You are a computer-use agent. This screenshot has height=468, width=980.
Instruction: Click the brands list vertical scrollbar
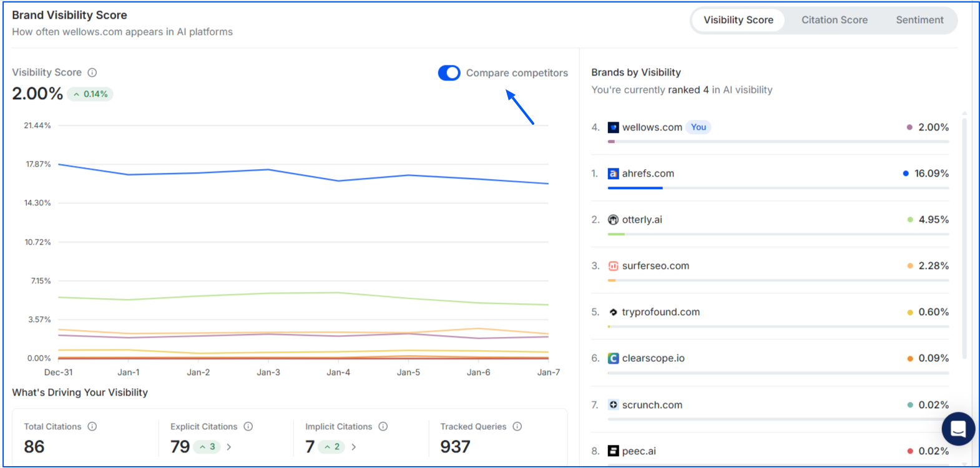coord(964,237)
